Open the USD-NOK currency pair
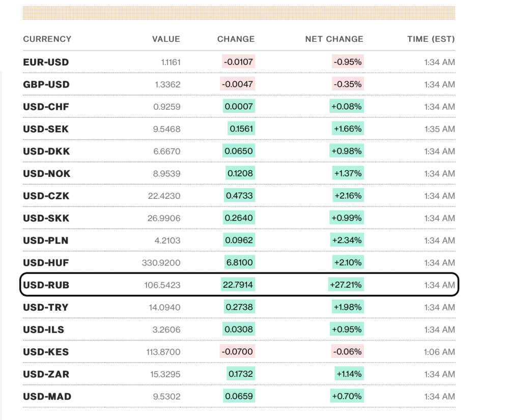Viewport: 509px width, 420px height. pos(46,173)
